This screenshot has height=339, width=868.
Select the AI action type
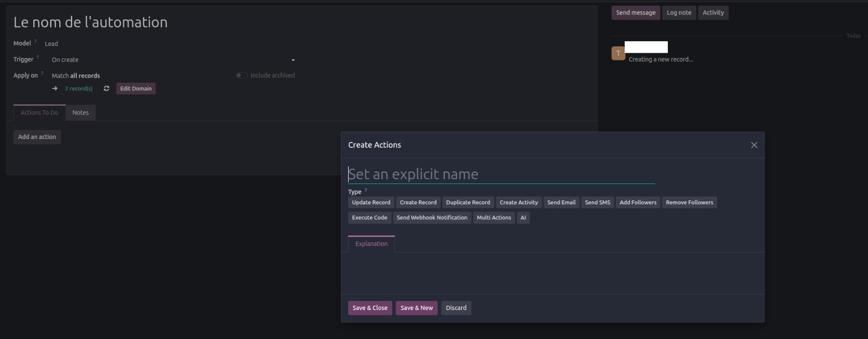pos(523,218)
